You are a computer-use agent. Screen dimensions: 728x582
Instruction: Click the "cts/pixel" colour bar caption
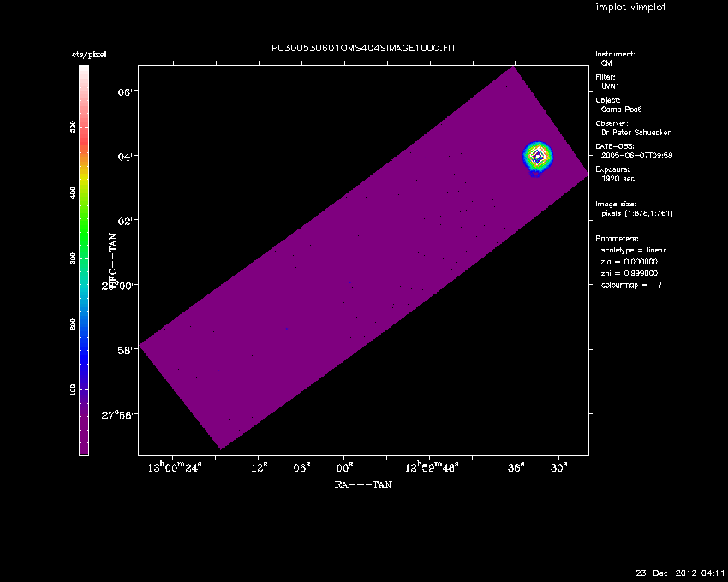coord(89,54)
